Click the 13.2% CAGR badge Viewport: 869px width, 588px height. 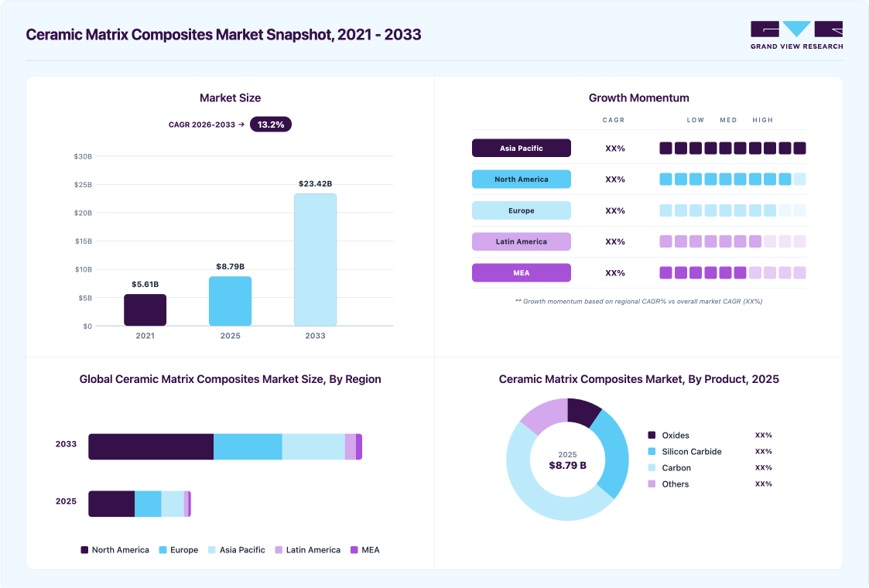click(x=271, y=125)
